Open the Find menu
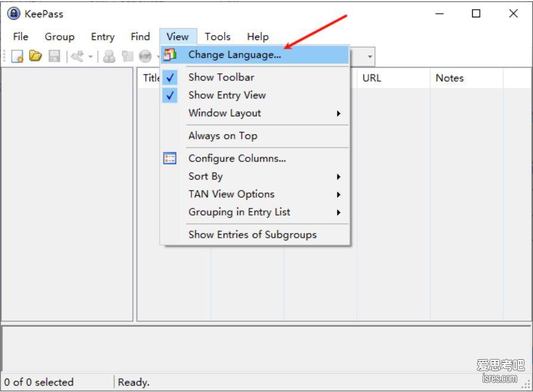 click(x=140, y=36)
